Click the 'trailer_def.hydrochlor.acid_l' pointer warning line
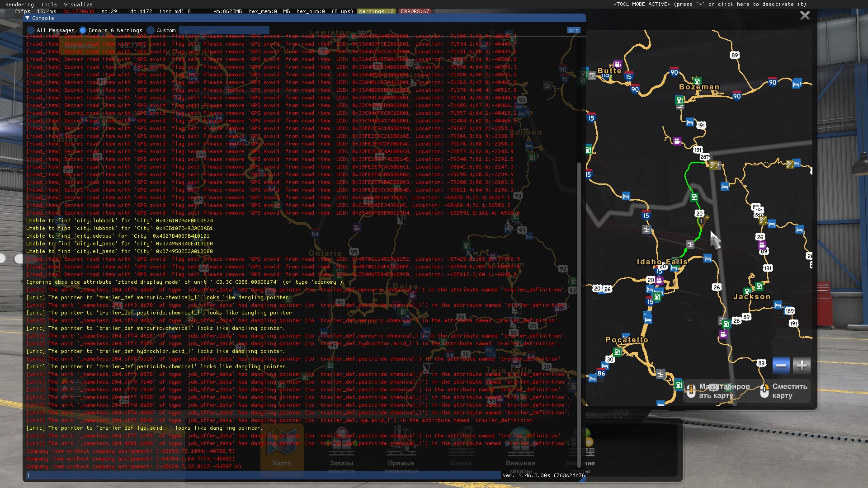Screen dimensions: 868x488 tap(156, 351)
